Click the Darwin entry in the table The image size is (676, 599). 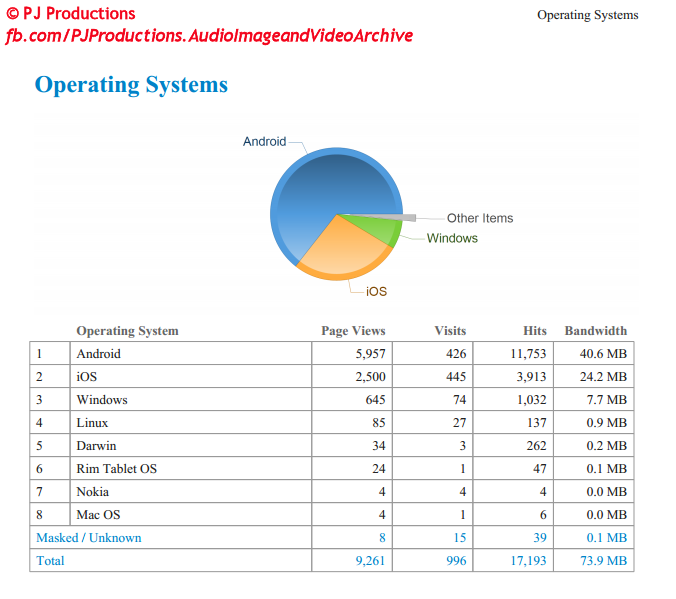[x=96, y=446]
